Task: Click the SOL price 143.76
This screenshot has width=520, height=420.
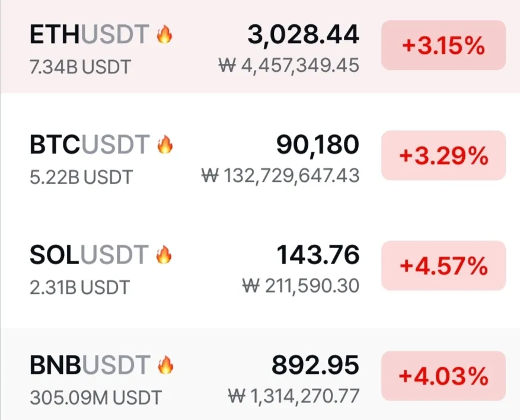Action: tap(318, 255)
